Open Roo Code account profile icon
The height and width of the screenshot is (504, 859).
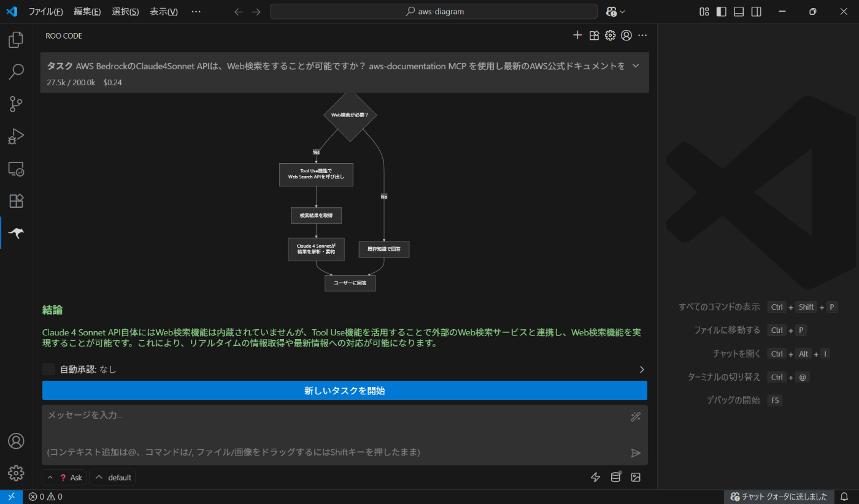[626, 36]
